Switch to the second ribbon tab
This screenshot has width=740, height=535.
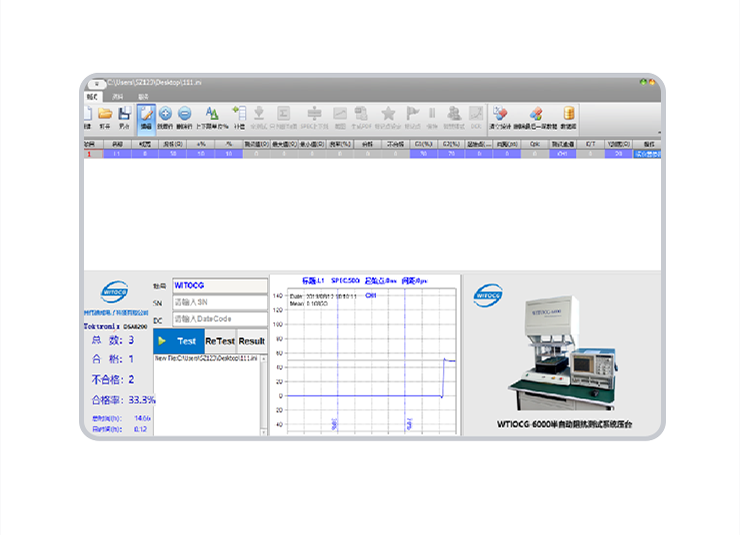coord(118,97)
